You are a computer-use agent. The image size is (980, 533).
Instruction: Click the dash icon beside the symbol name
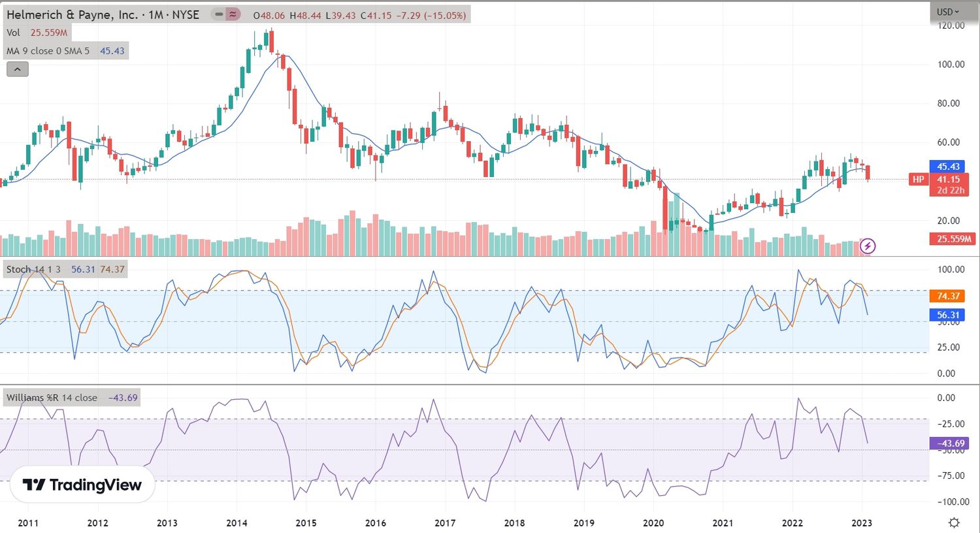(219, 14)
